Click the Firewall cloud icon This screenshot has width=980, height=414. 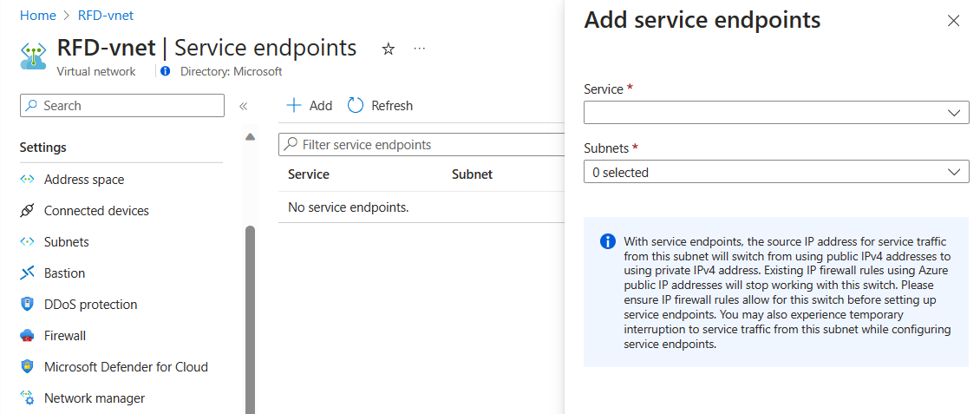click(x=26, y=336)
